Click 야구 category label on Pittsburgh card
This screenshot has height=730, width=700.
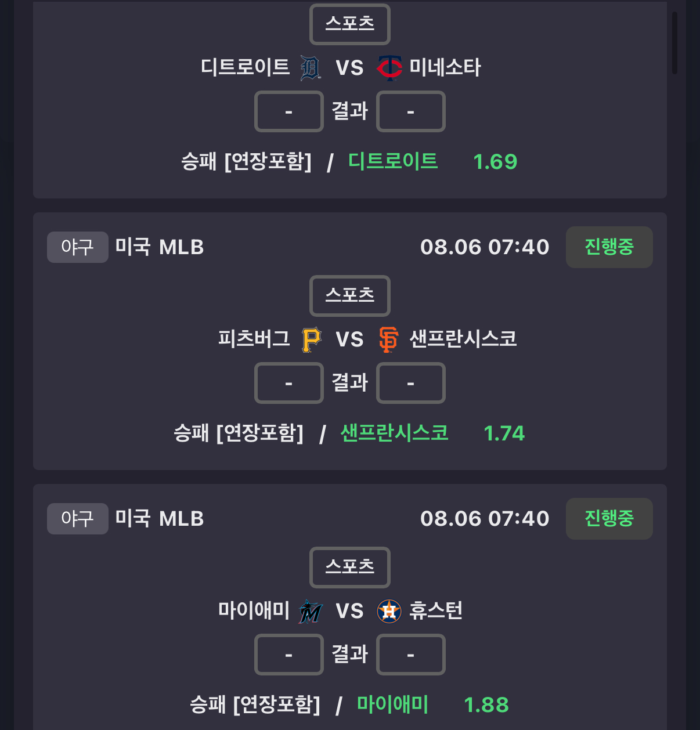(78, 247)
